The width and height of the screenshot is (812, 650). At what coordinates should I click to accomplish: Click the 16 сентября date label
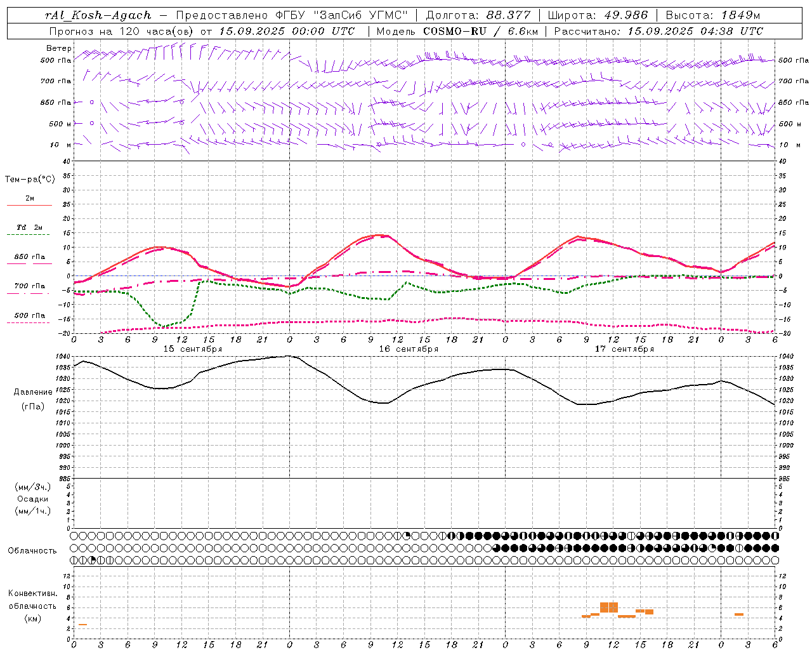pyautogui.click(x=409, y=349)
